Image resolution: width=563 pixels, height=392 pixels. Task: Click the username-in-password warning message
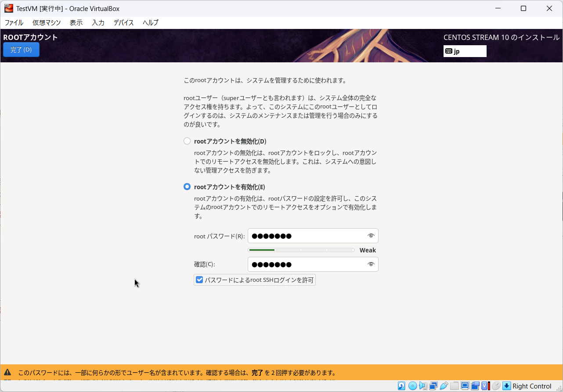[177, 373]
